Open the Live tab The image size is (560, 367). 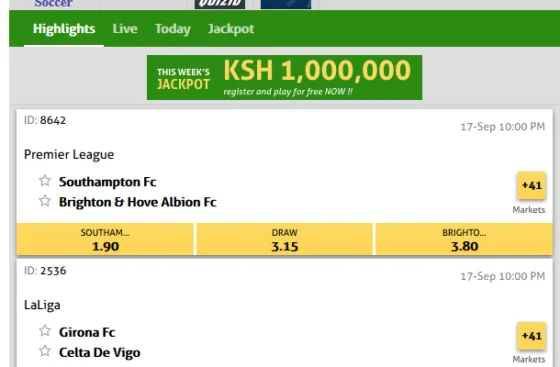tap(125, 29)
